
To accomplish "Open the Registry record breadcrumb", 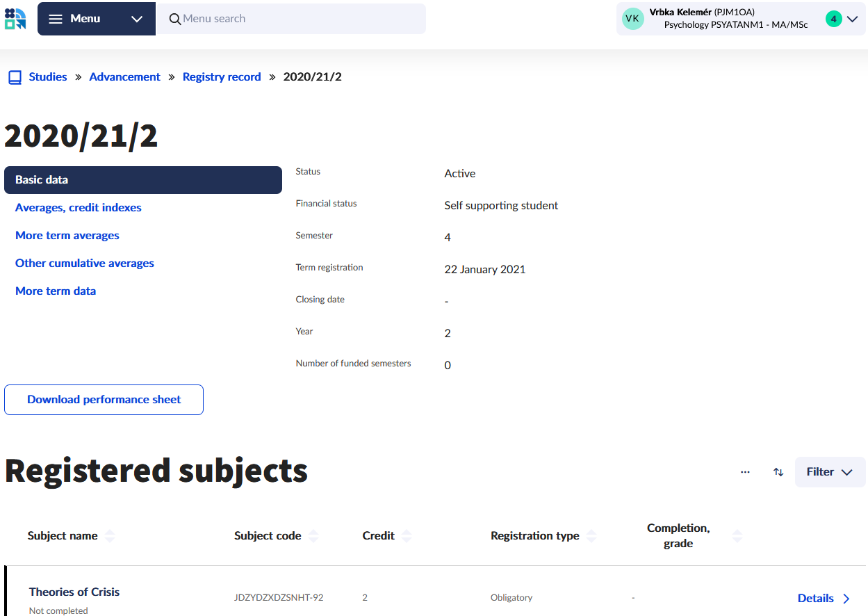I will 221,77.
